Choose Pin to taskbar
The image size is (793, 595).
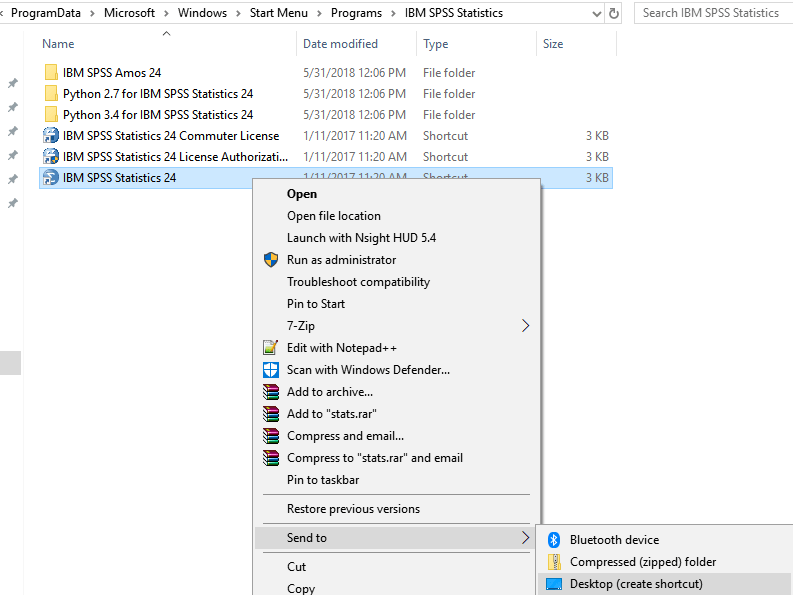click(323, 480)
